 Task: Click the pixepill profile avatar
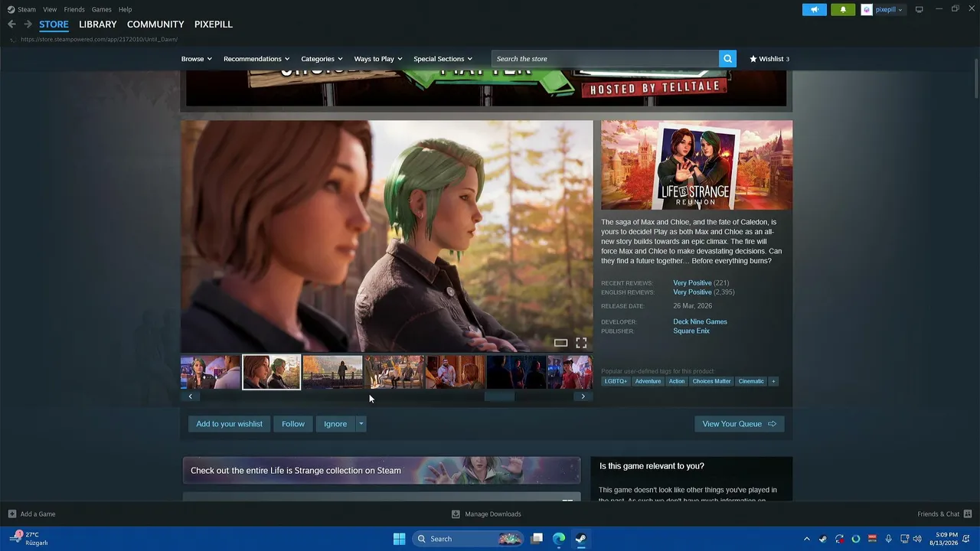867,9
